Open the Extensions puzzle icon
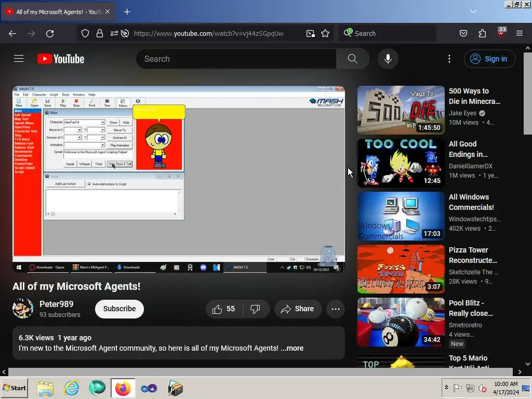 [482, 33]
